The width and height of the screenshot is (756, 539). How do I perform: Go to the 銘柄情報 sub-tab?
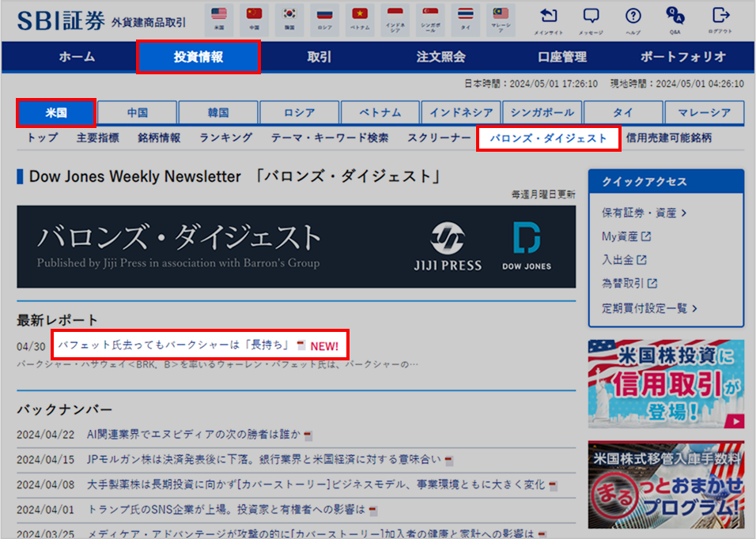click(x=159, y=138)
